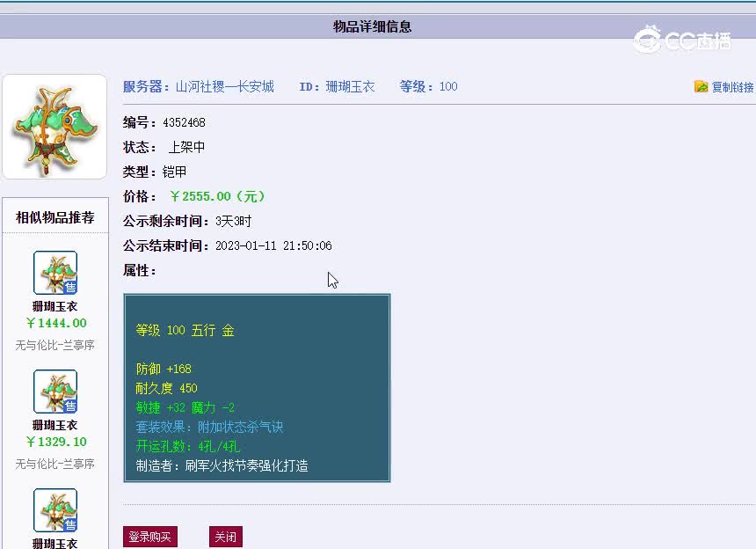The image size is (756, 549).
Task: Click 无与伦比-兰亭序 under ¥1444.00
Action: coord(55,345)
